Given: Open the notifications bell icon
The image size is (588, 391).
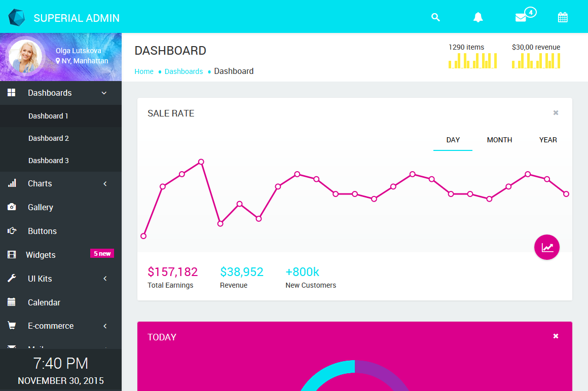Looking at the screenshot, I should 478,17.
